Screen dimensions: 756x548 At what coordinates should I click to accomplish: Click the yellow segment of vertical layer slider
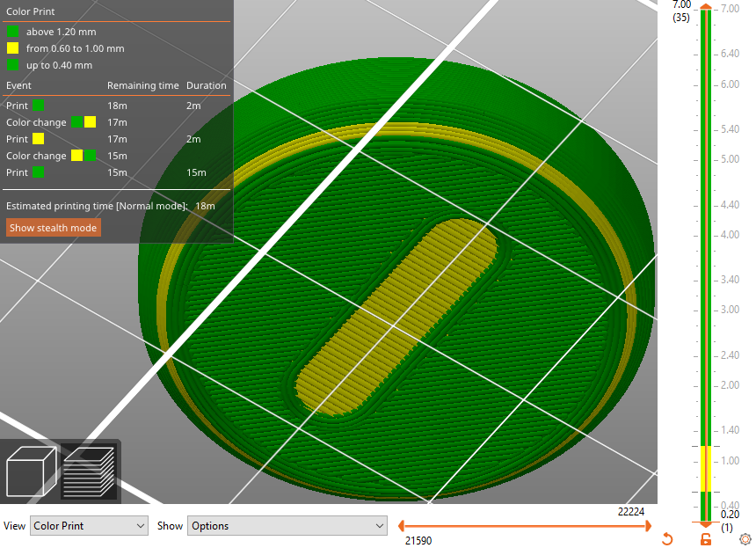(x=706, y=469)
